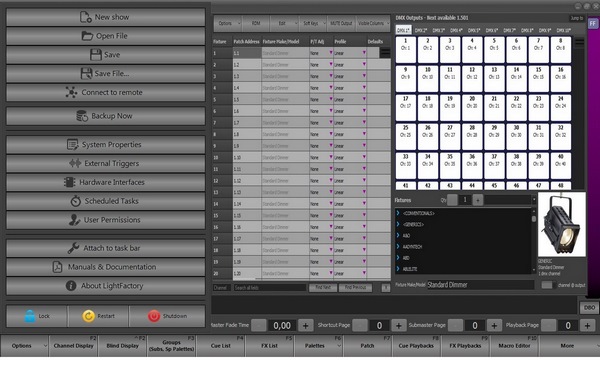Click the Attach to task bar wrench icon
This screenshot has width=600, height=377.
pos(73,248)
